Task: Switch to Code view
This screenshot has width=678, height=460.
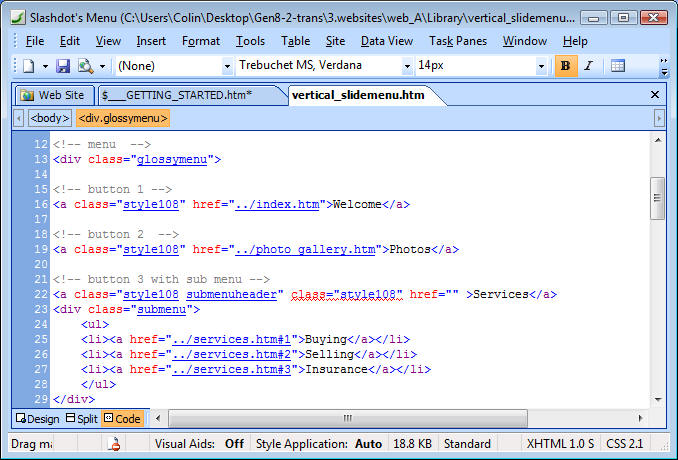Action: pos(123,419)
